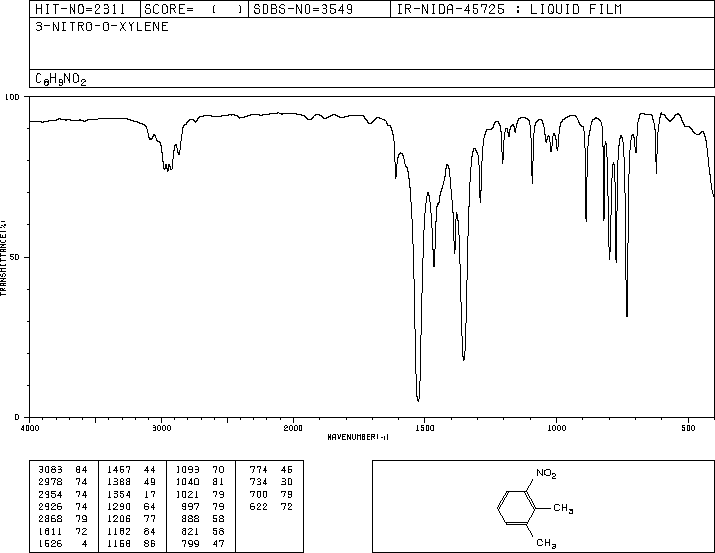The width and height of the screenshot is (715, 553).
Task: Select the TRANSMITTANCE(%) vertical axis title
Action: coord(3,258)
